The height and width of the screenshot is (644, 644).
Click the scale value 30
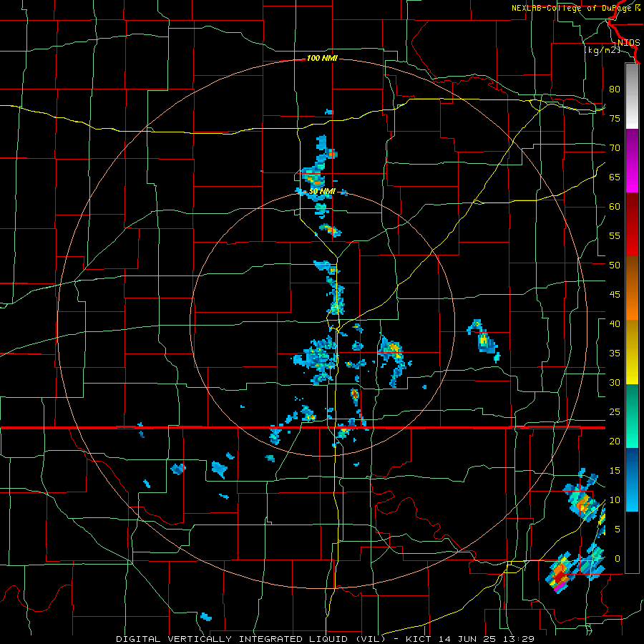615,382
